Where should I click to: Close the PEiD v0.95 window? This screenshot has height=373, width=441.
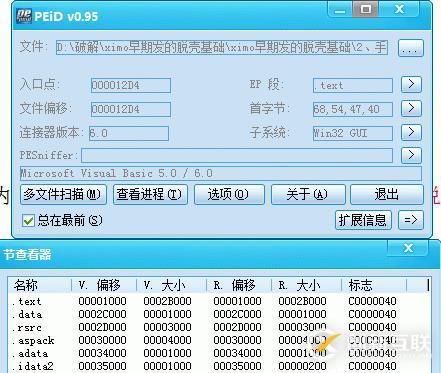pyautogui.click(x=399, y=9)
